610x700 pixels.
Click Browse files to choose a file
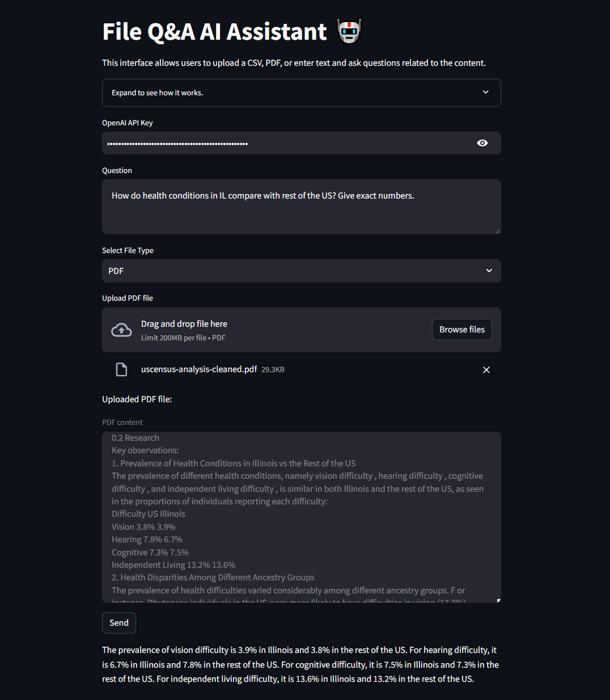click(x=461, y=330)
